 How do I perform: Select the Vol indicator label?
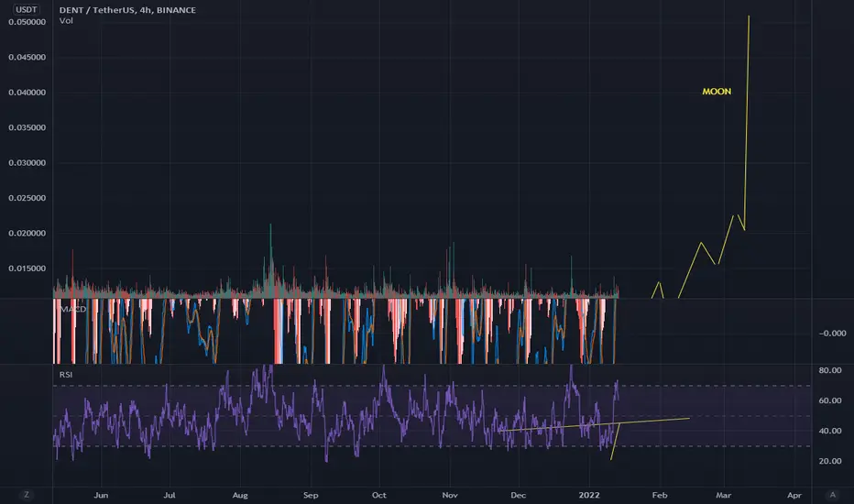click(66, 21)
